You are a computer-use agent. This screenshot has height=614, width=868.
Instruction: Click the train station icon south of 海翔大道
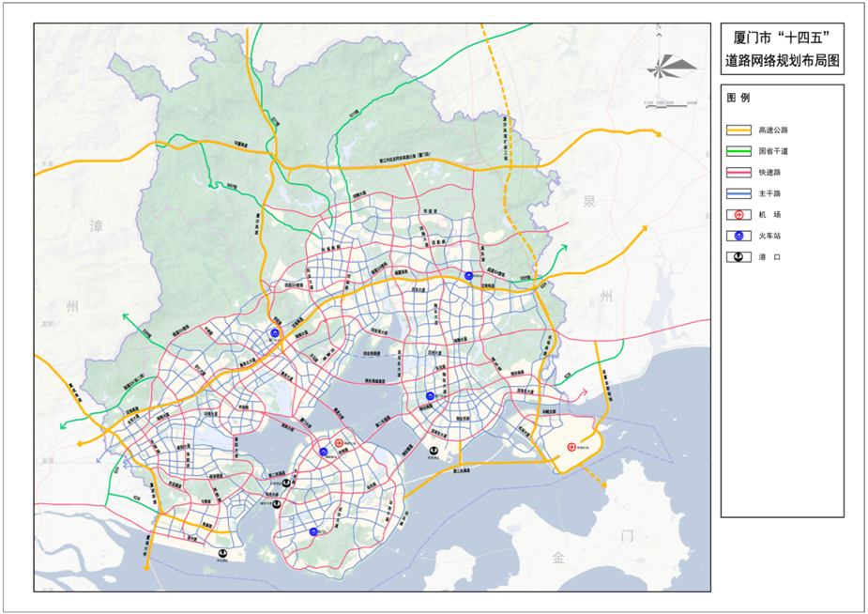[430, 396]
